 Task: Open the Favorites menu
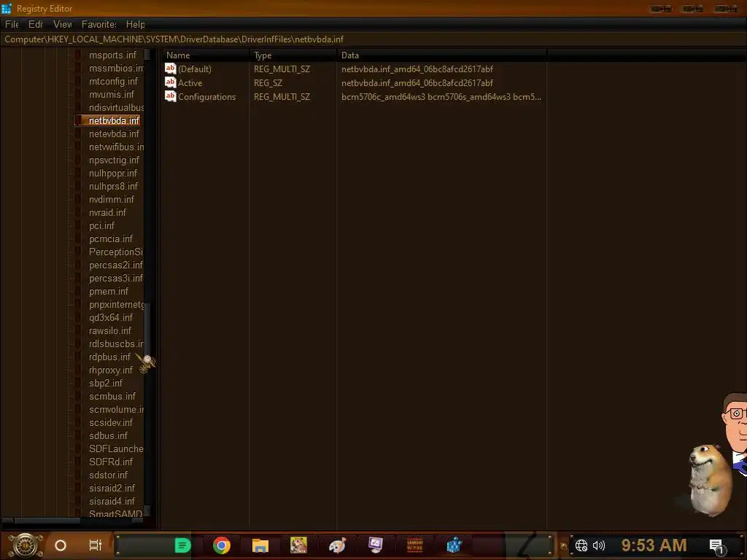[98, 24]
